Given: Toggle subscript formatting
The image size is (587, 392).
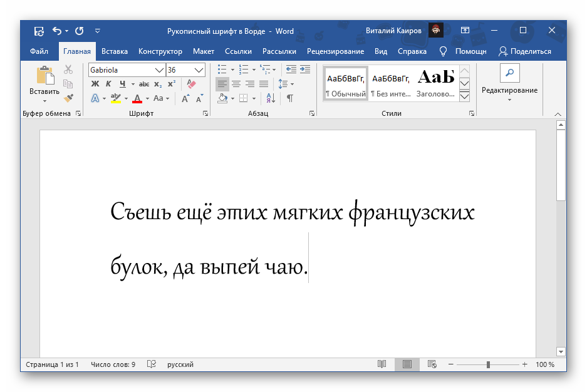Looking at the screenshot, I should coord(158,84).
